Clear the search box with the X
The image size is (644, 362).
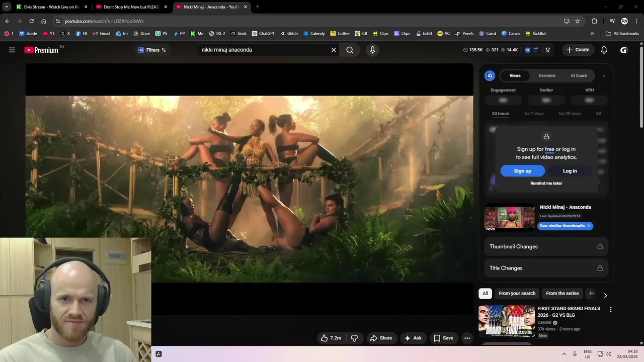(x=334, y=50)
